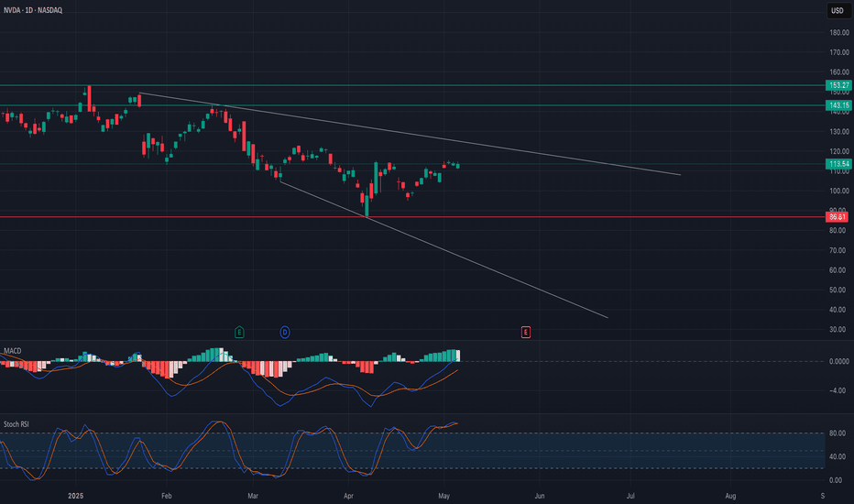Click the 100.00 price axis label
Viewport: 854px width, 504px height.
tap(839, 191)
